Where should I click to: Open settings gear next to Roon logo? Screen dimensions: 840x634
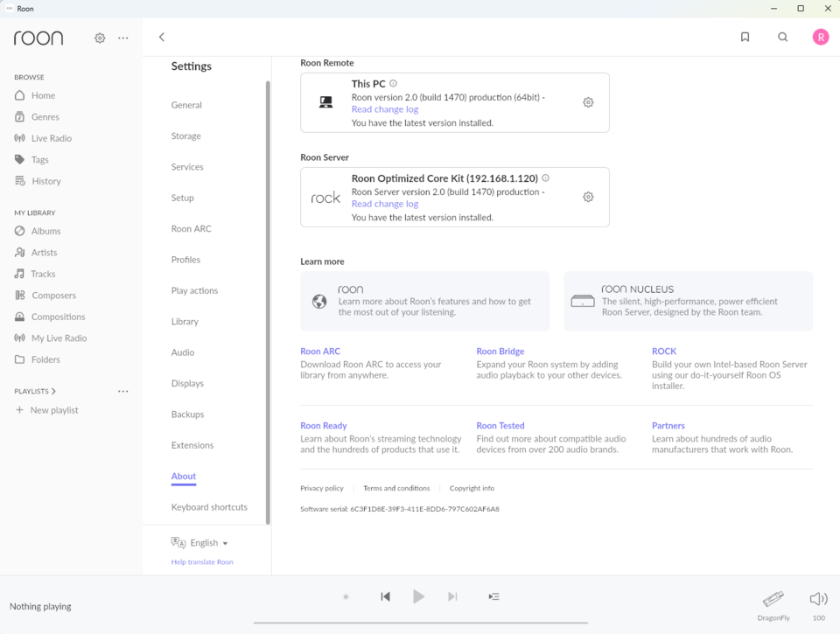click(x=100, y=38)
